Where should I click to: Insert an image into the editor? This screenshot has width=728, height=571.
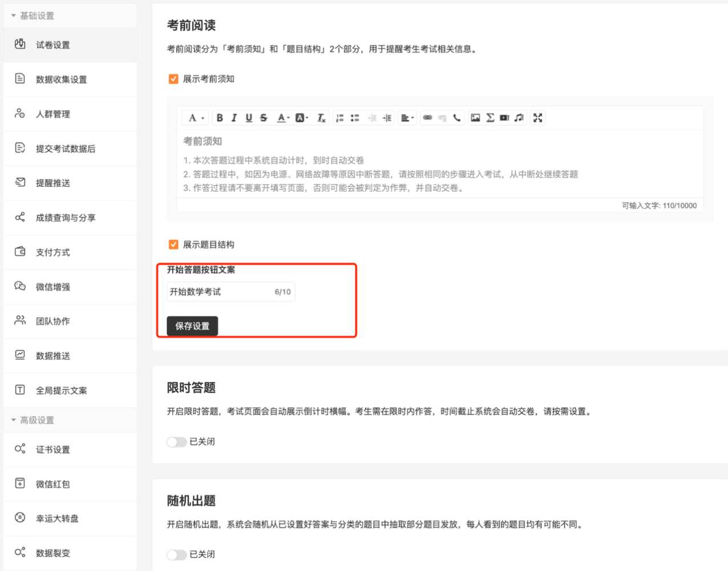475,118
